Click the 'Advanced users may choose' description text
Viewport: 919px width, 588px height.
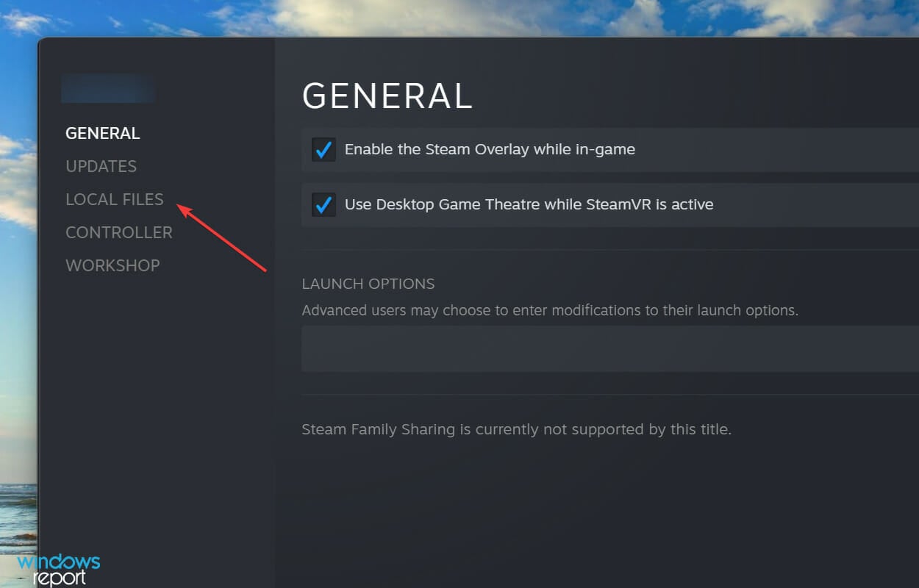pos(550,310)
